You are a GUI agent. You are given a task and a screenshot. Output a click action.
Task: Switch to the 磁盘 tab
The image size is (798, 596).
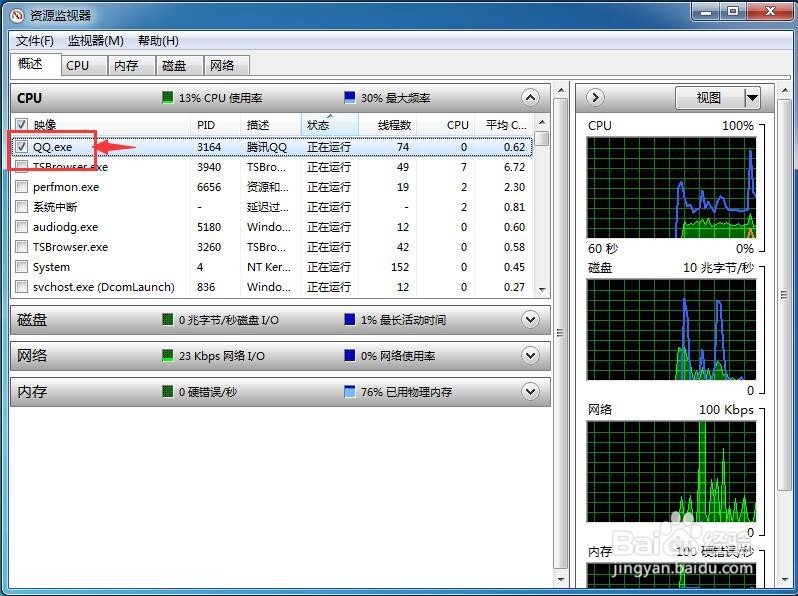click(x=179, y=66)
